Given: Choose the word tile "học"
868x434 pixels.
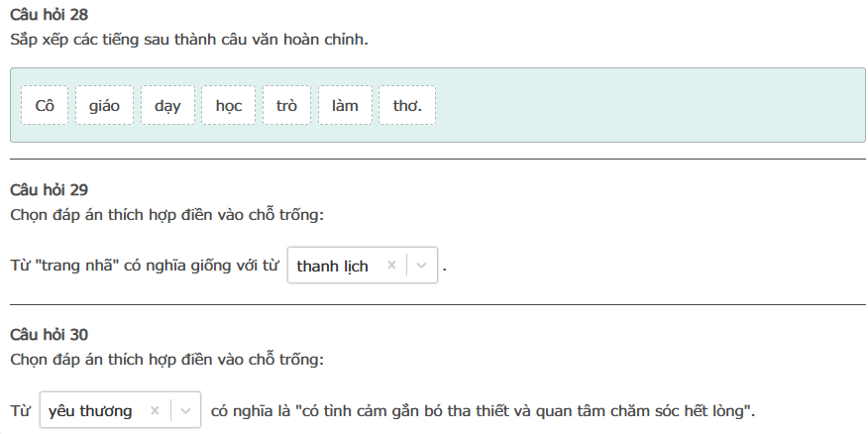Looking at the screenshot, I should pyautogui.click(x=228, y=105).
